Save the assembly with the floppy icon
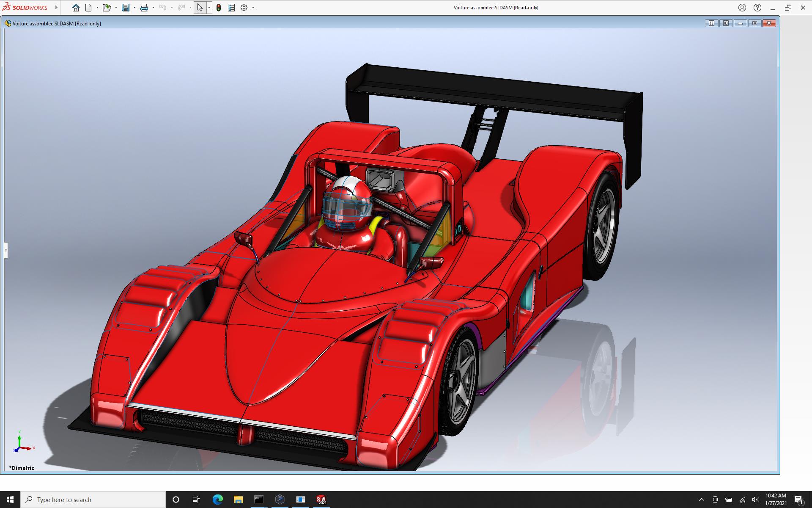The image size is (812, 508). (126, 8)
